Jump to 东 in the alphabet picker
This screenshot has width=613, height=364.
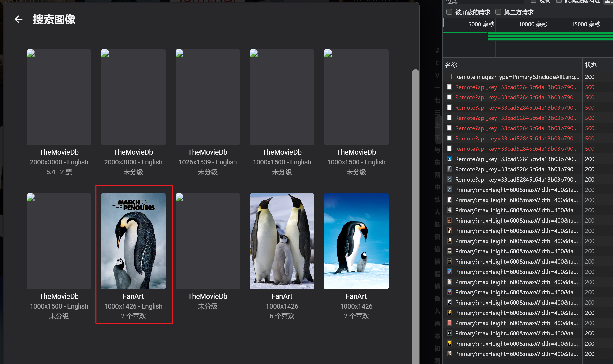pos(437,162)
